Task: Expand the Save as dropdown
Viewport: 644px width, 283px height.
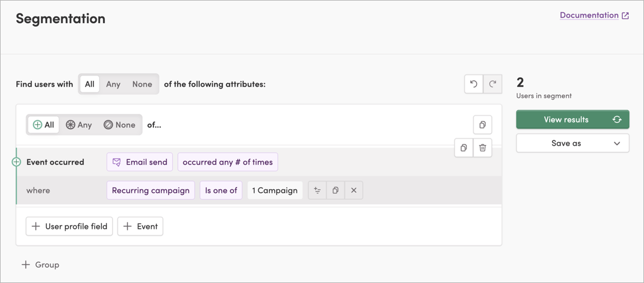Action: [572, 143]
